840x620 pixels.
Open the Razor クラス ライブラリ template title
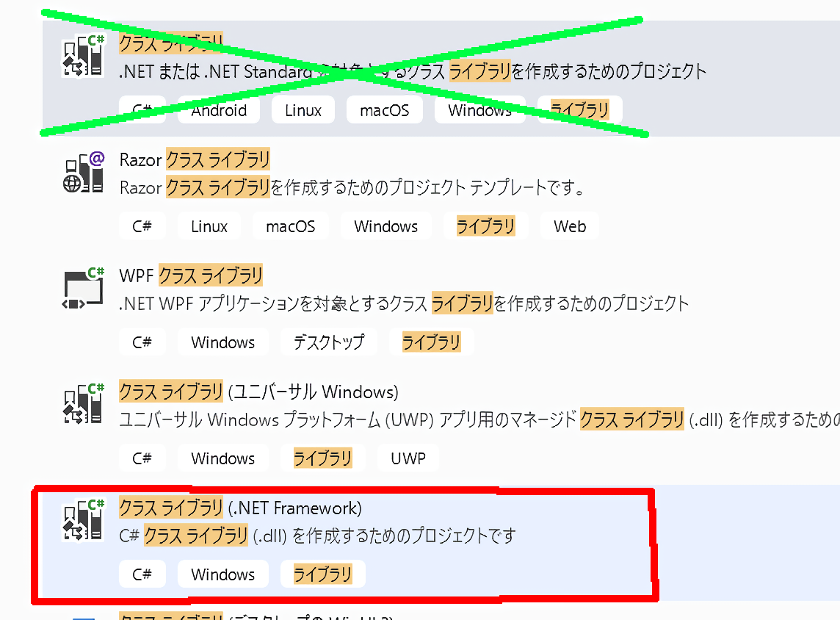coord(195,159)
